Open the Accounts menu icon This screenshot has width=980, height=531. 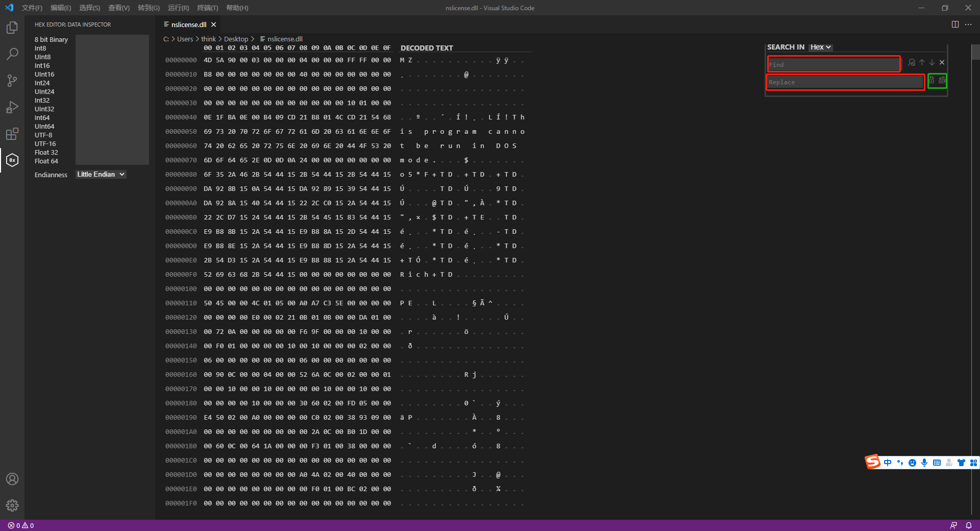pyautogui.click(x=12, y=479)
